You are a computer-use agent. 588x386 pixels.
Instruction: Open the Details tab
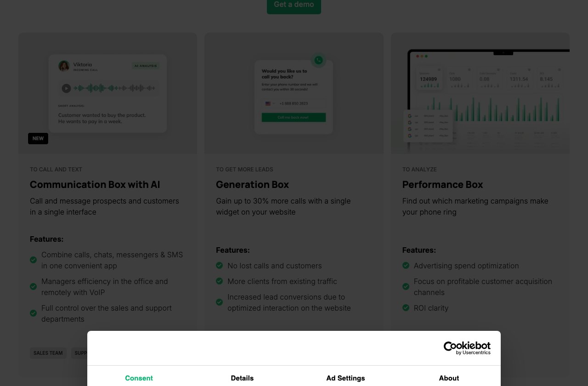pos(242,378)
